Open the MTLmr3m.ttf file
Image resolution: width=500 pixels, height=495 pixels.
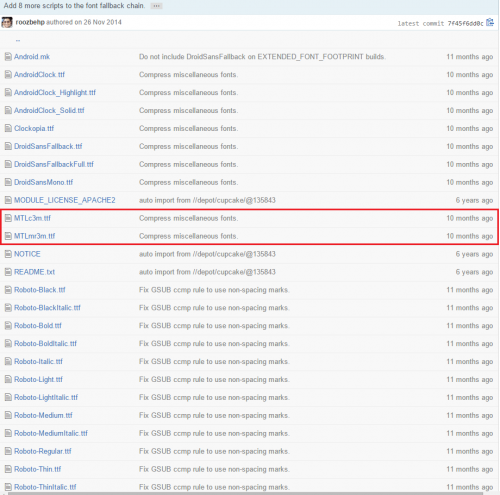point(34,236)
